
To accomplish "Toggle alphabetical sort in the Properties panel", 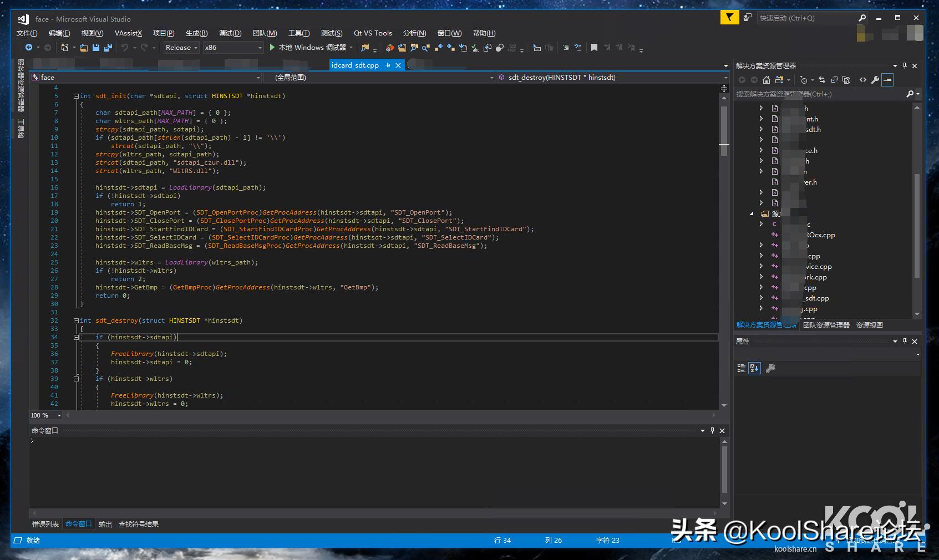I will [754, 368].
